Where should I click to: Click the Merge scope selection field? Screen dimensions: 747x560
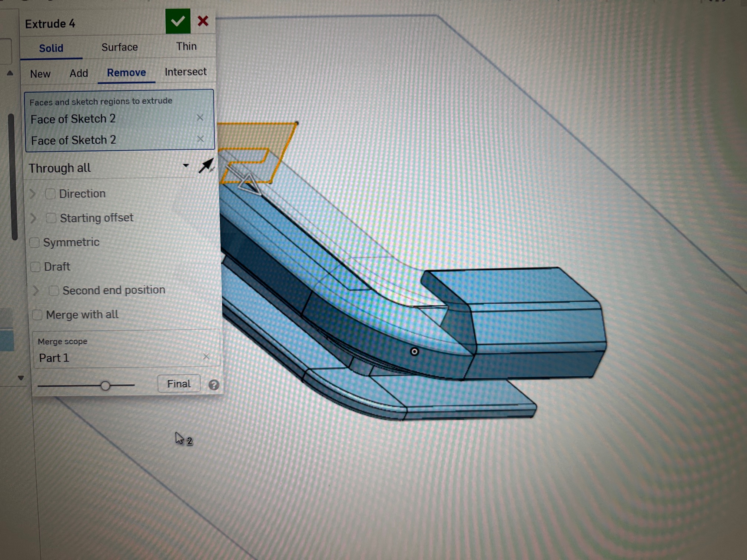(119, 358)
